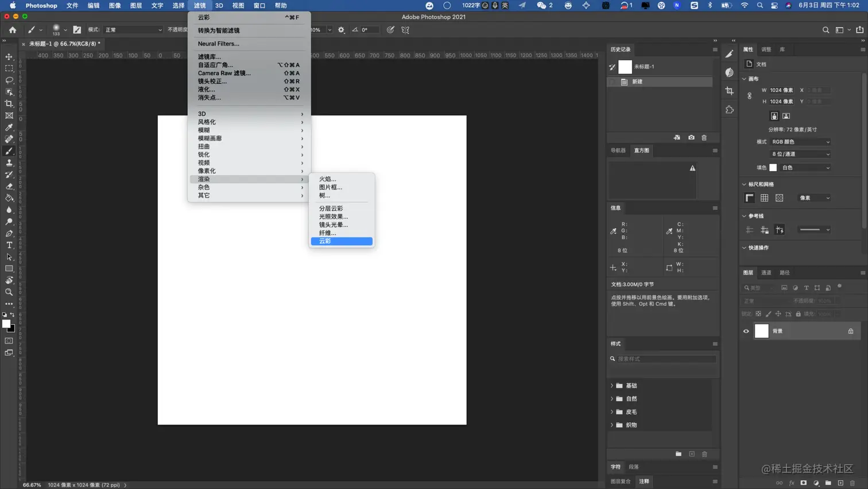Click the search icon in options bar
Screen dimensions: 868x489
[x=826, y=30]
